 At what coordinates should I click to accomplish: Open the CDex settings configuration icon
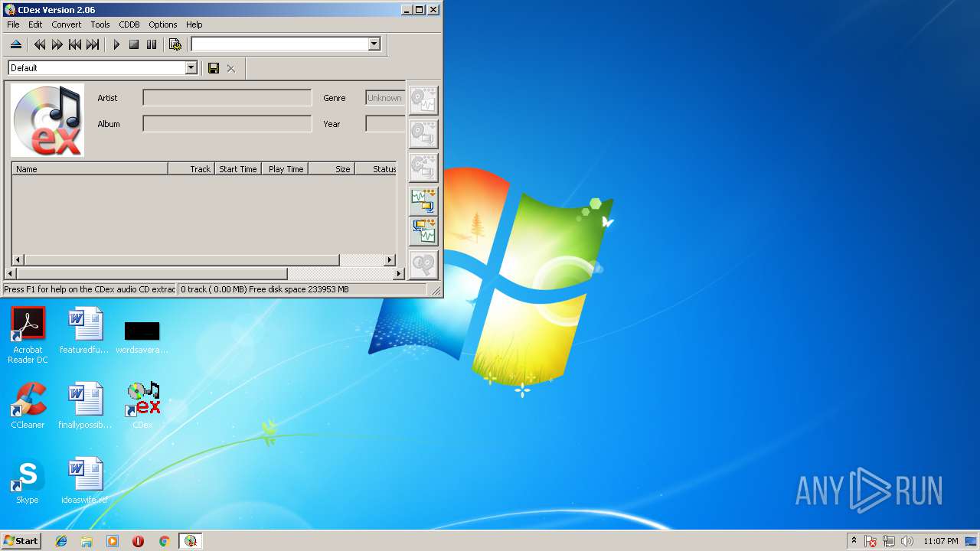click(x=175, y=44)
